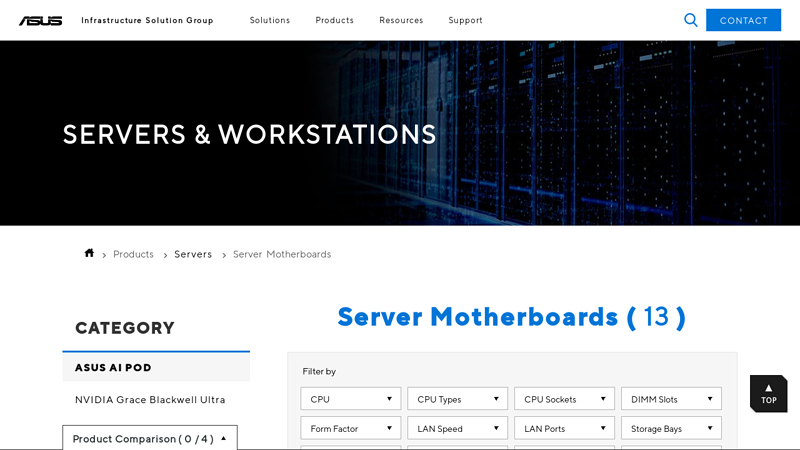This screenshot has width=800, height=450.
Task: Follow the Servers breadcrumb link
Action: 193,254
